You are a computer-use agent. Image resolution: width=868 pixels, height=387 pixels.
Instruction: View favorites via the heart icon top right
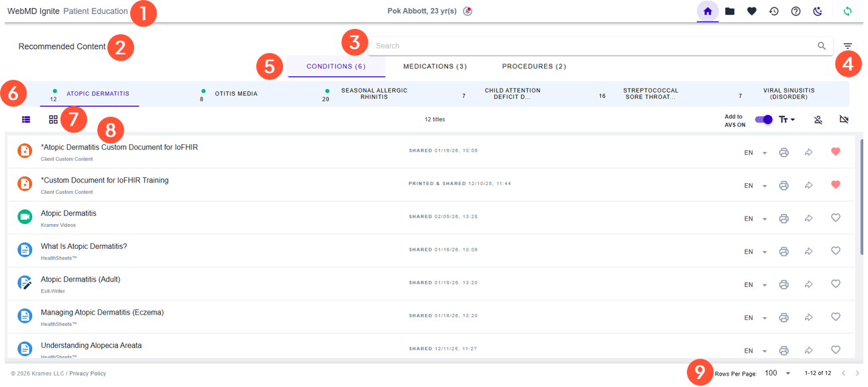coord(752,11)
